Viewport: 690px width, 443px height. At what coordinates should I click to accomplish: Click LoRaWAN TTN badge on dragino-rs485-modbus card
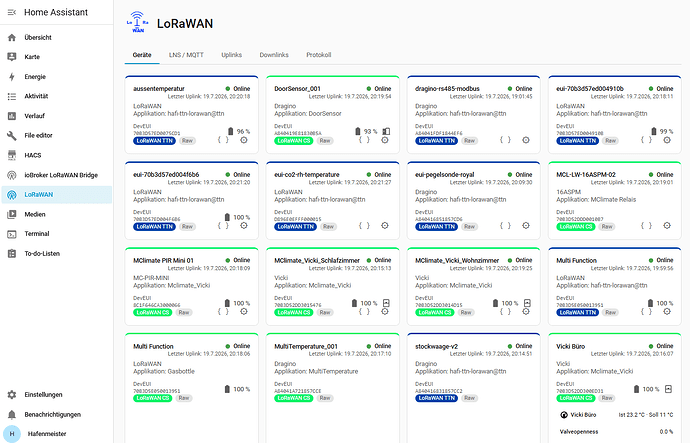coord(437,141)
